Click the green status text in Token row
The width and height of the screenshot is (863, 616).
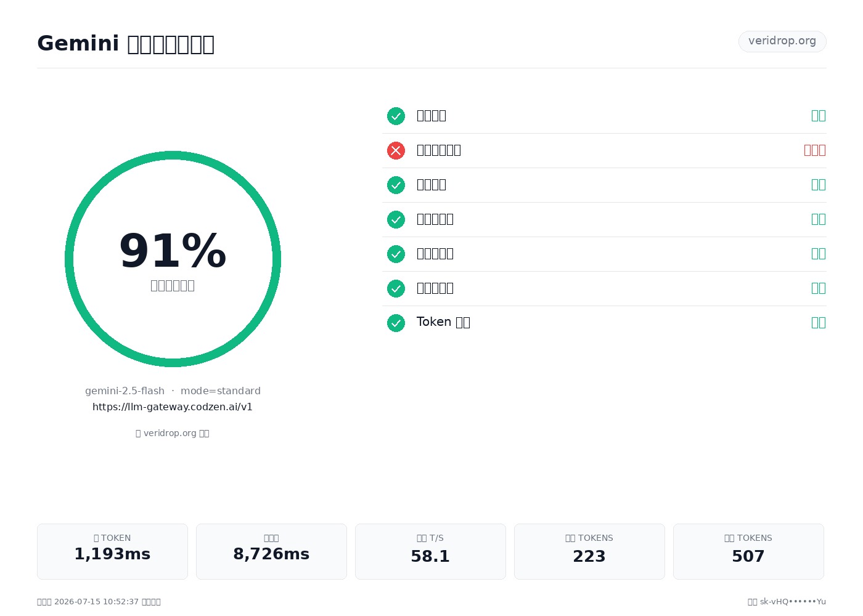819,323
